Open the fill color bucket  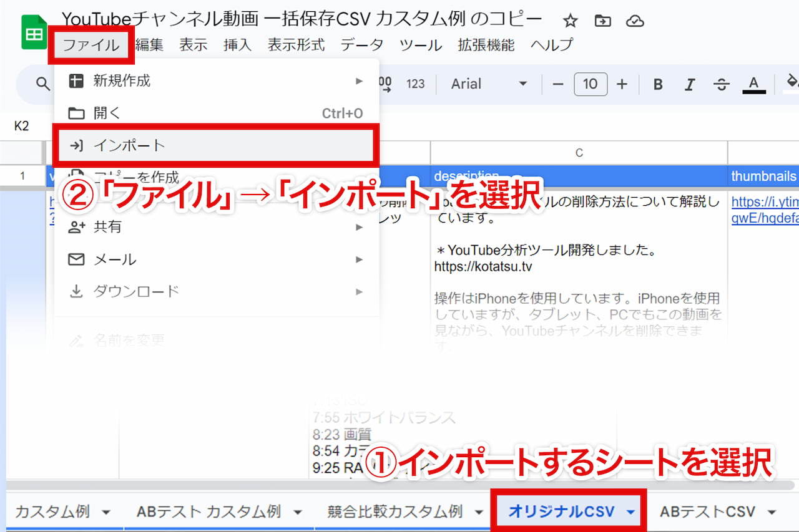pyautogui.click(x=790, y=82)
